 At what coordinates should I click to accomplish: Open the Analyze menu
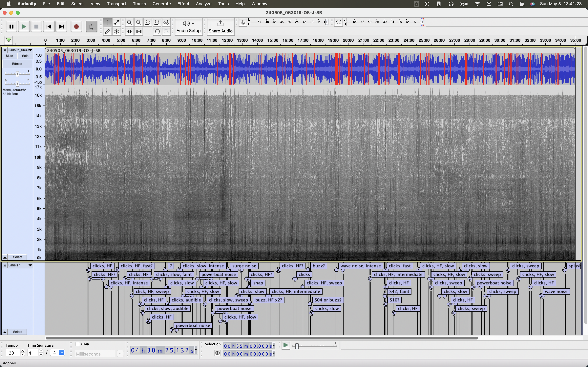tap(203, 4)
